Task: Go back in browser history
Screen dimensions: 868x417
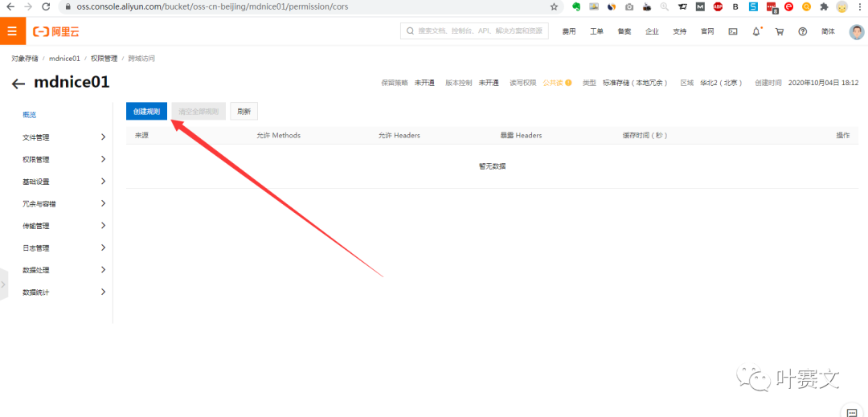Action: coord(10,7)
